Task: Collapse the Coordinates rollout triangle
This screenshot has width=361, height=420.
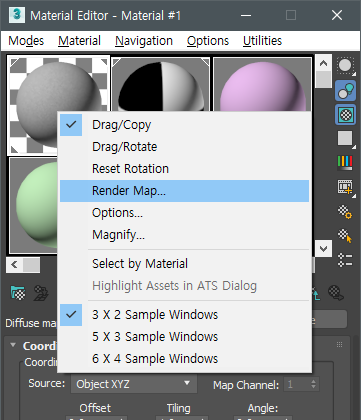Action: 13,345
